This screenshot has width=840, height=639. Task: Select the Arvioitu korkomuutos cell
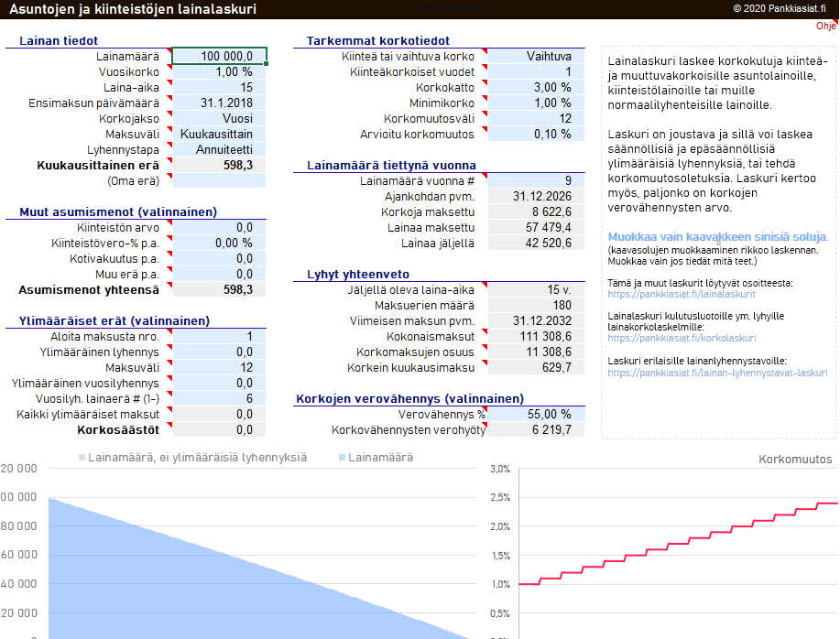pos(534,134)
